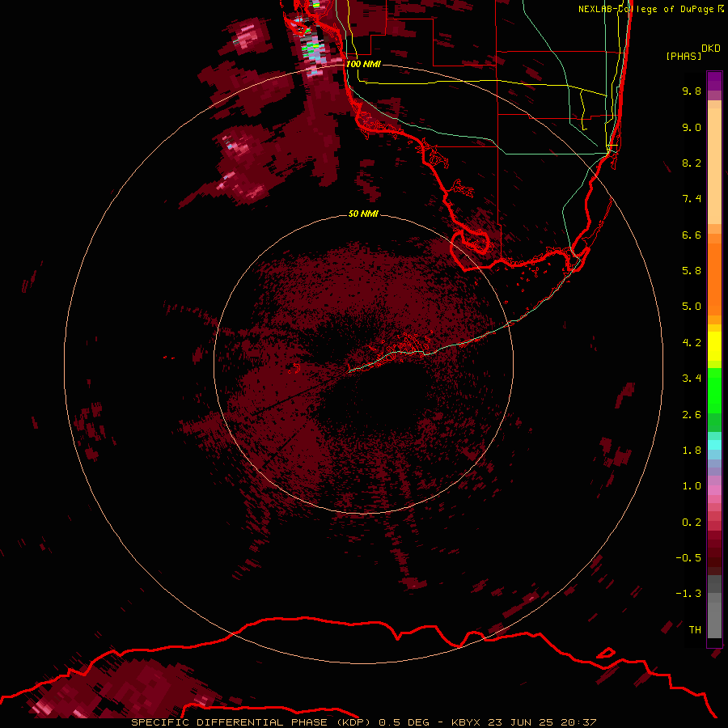Select the 4.2 value on the scale
728x728 pixels.
[692, 343]
